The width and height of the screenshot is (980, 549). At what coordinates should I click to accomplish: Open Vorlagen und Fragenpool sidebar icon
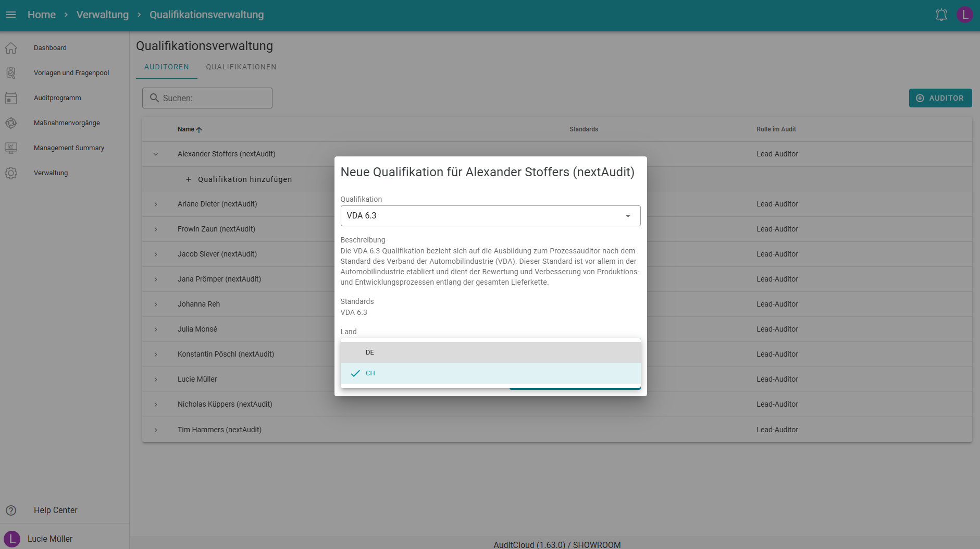pyautogui.click(x=11, y=73)
